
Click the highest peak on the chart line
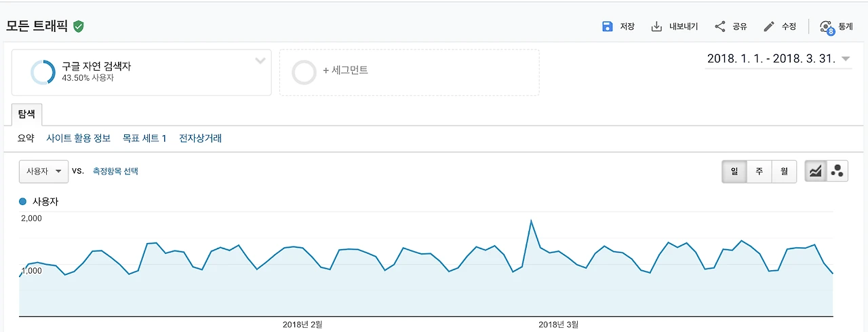click(x=531, y=221)
